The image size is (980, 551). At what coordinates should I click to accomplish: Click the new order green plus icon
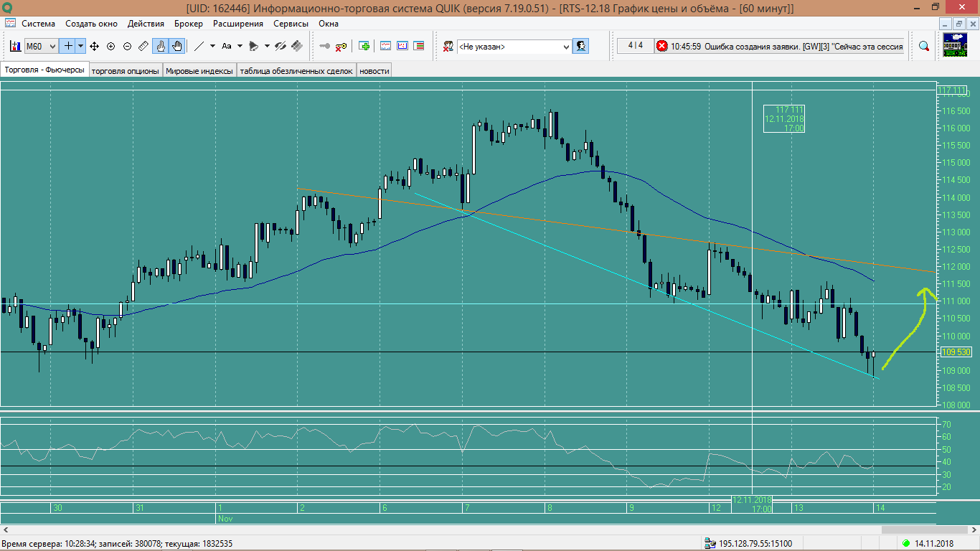[364, 46]
